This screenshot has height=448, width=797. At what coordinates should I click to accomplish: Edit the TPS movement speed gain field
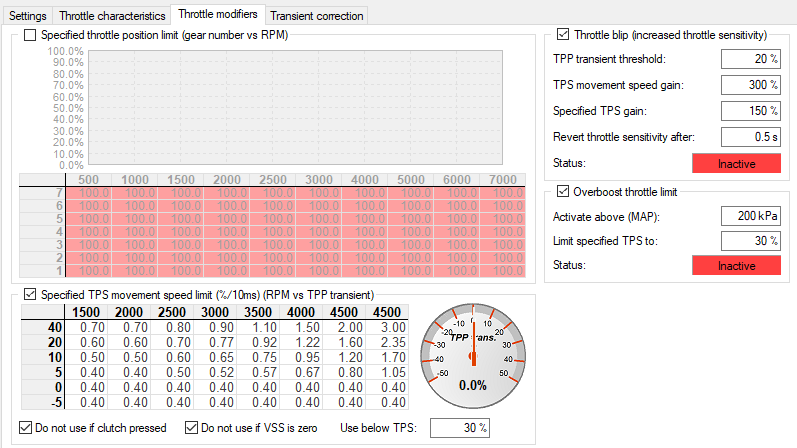pyautogui.click(x=751, y=85)
